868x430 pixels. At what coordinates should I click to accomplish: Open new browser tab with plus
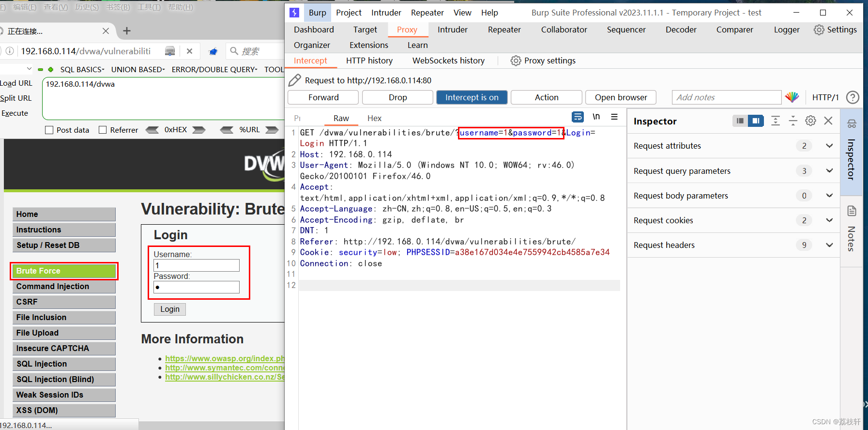click(x=127, y=31)
